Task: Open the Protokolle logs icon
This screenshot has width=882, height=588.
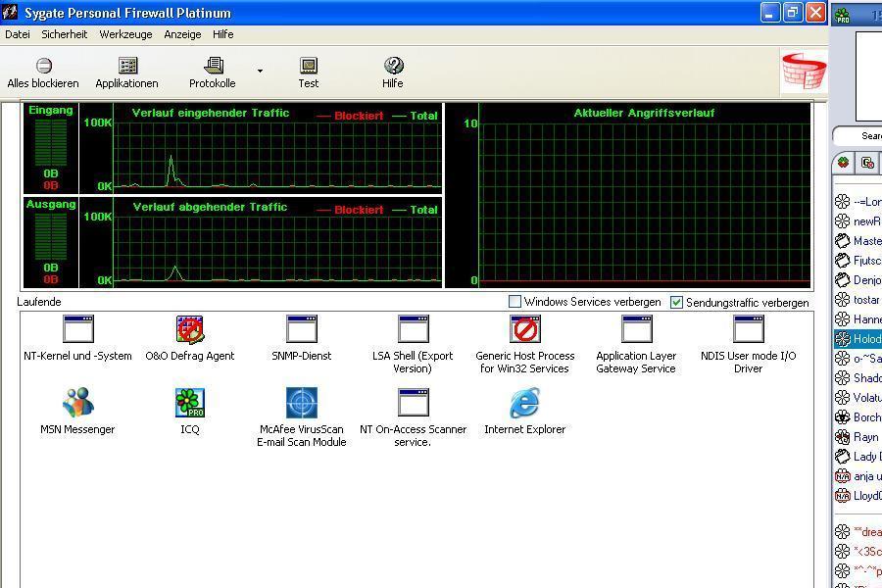Action: click(214, 66)
